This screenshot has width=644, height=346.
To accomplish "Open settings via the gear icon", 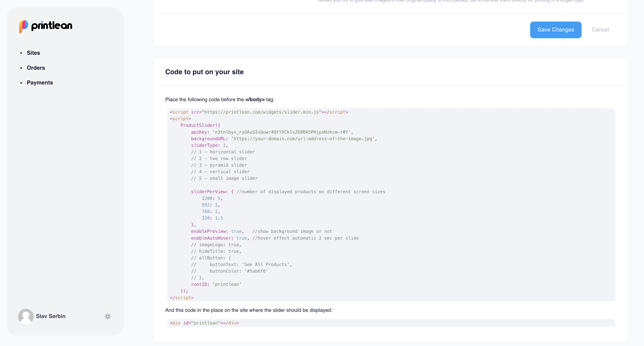I will (107, 316).
